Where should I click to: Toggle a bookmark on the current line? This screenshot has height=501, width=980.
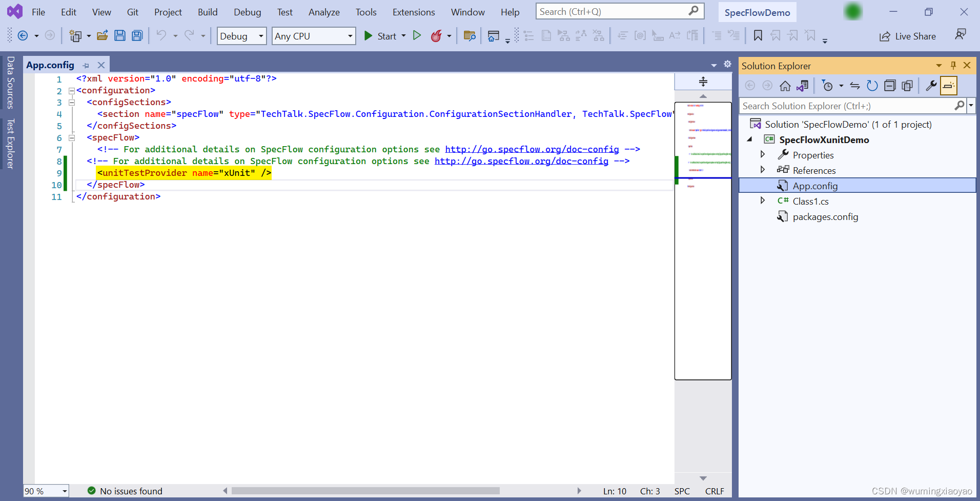(x=758, y=35)
